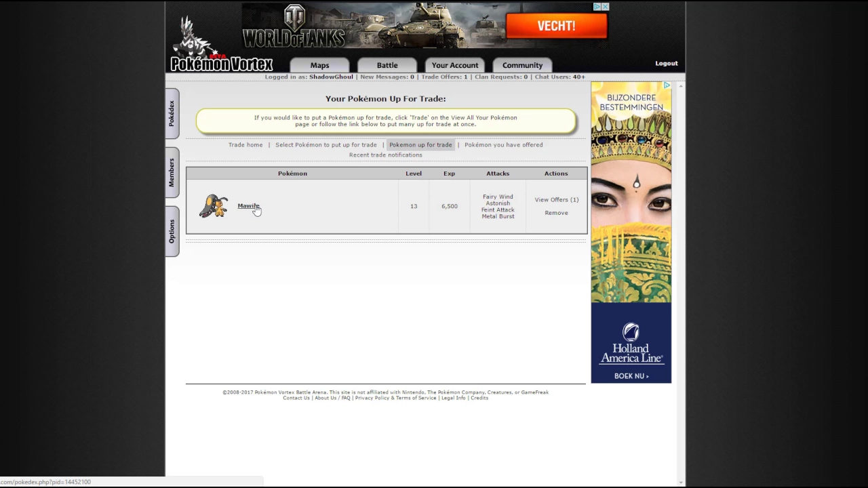Select Pokémon to put up for trade
The image size is (868, 488).
click(326, 144)
